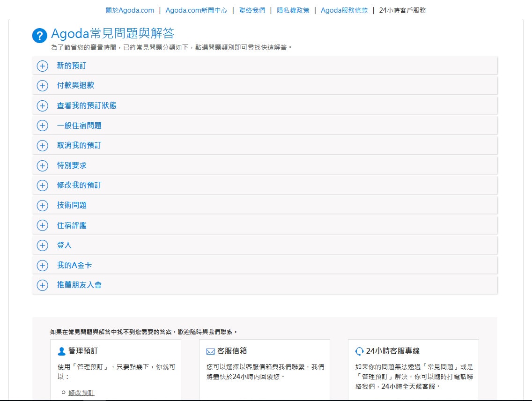Go to Agoda.com新聞中心

[196, 10]
